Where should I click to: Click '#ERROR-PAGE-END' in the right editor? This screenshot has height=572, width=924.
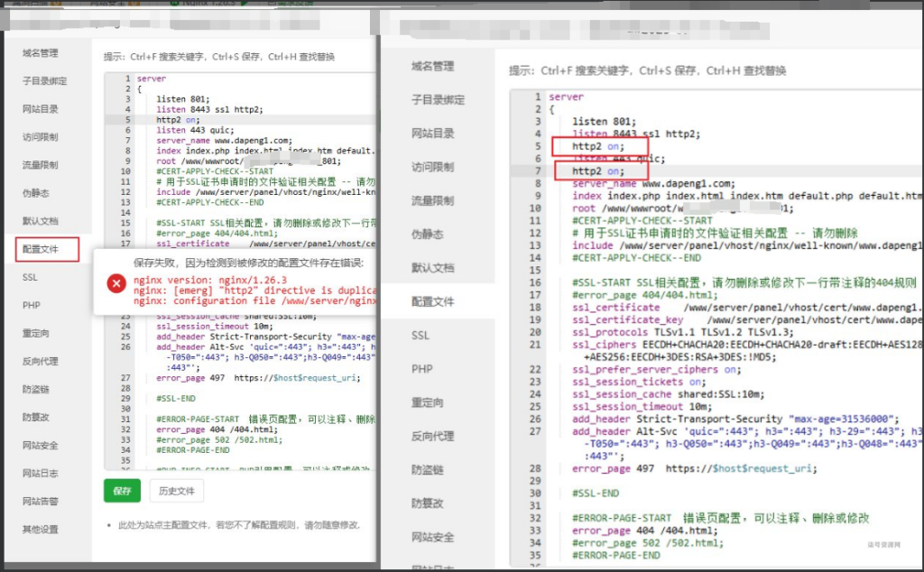click(615, 555)
